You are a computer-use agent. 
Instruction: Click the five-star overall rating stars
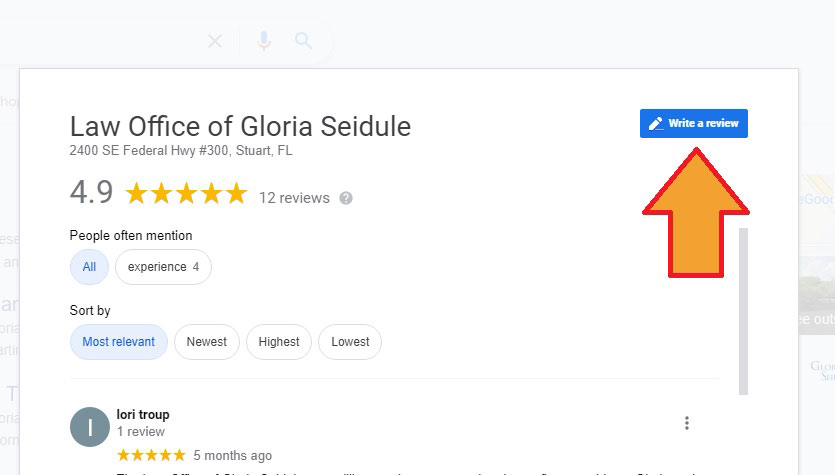[x=186, y=193]
